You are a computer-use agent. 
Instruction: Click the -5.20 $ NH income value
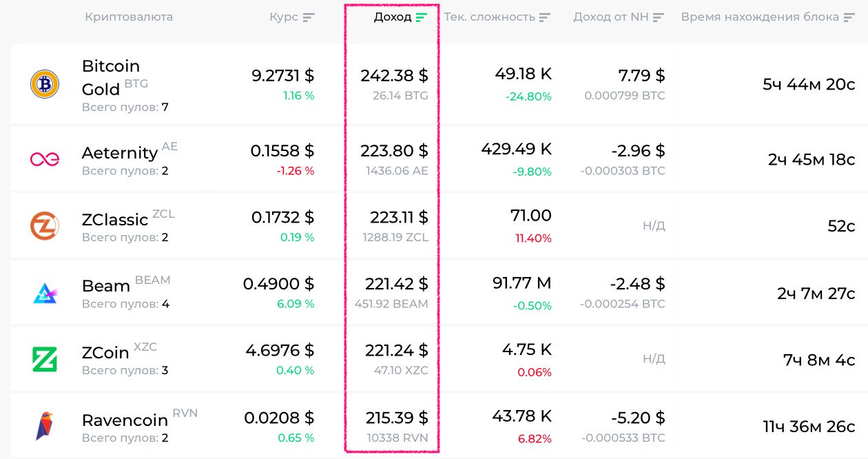[x=637, y=418]
